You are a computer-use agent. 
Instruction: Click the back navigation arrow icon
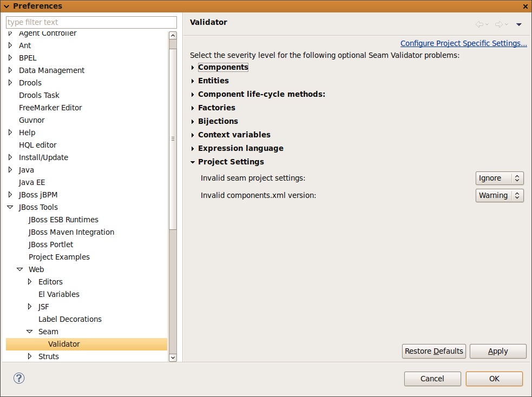[x=479, y=24]
